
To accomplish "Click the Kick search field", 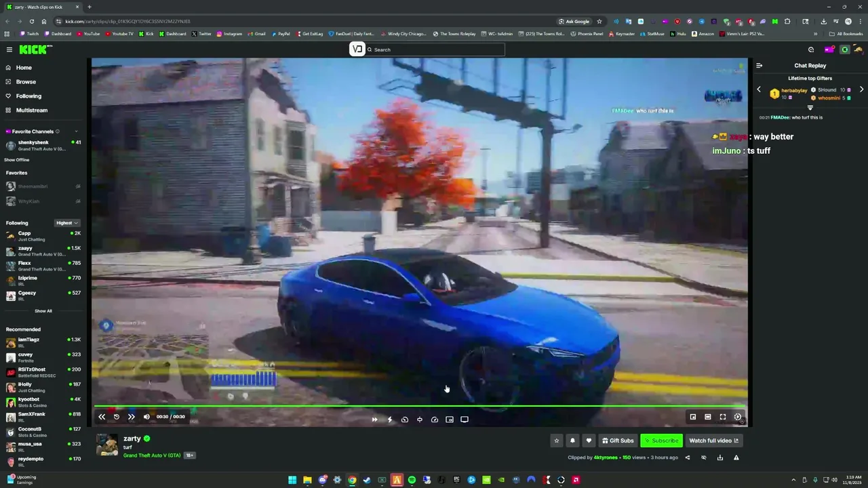I will pos(435,49).
